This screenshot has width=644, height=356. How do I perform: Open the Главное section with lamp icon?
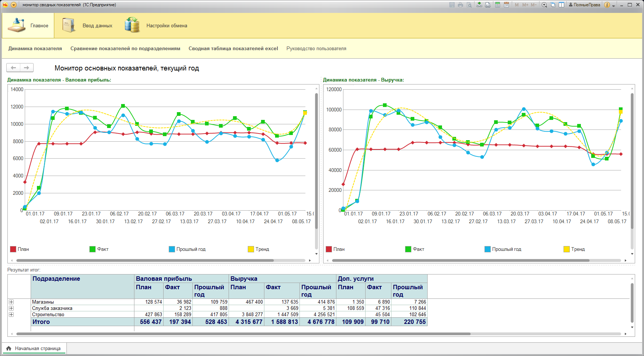28,25
